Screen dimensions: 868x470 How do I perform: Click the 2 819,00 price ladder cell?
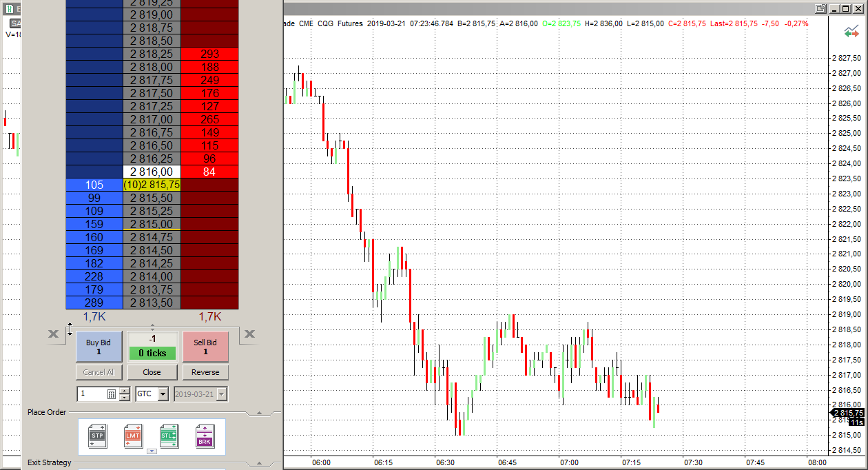point(152,14)
